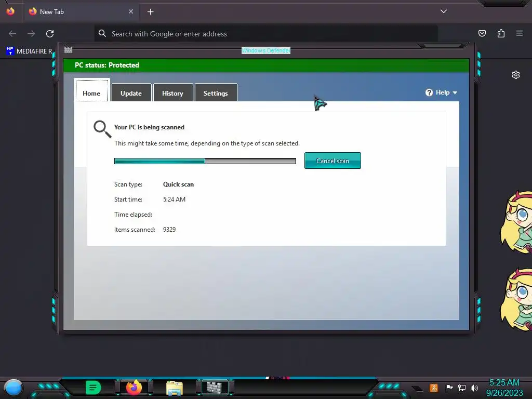
Task: Click the green PC status Protected banner
Action: click(x=267, y=65)
